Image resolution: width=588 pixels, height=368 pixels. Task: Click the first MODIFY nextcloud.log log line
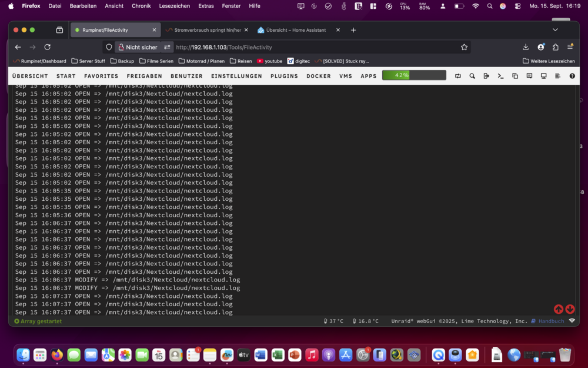point(128,280)
